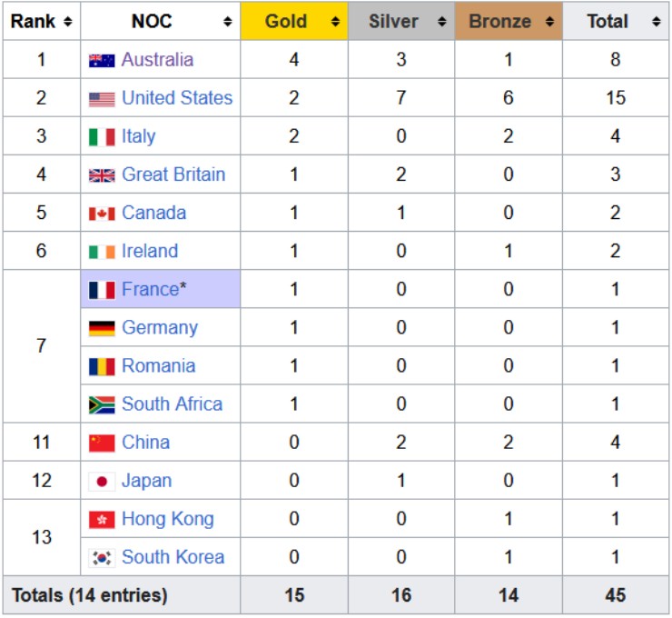This screenshot has width=672, height=618.
Task: Click the Japan flag icon
Action: (x=102, y=481)
